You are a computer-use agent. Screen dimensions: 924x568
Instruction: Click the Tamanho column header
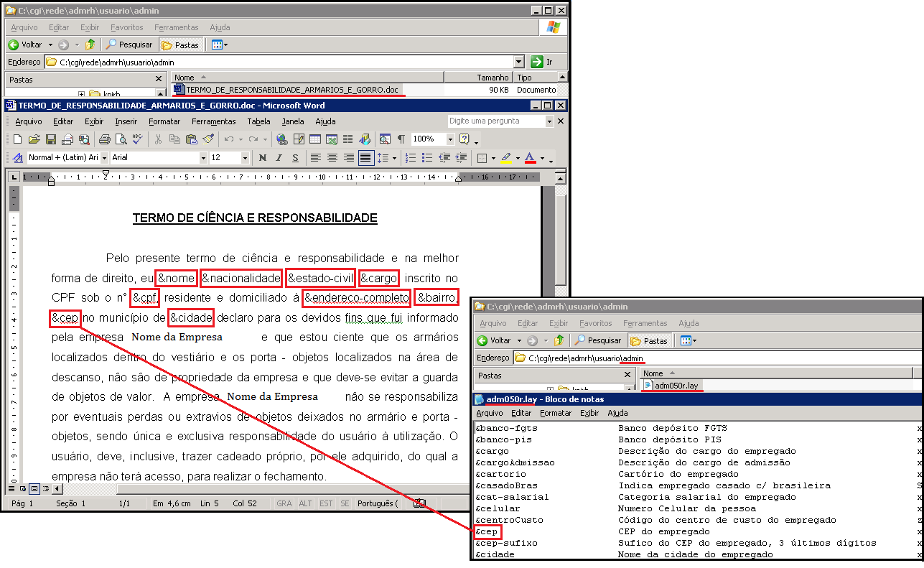tap(478, 78)
